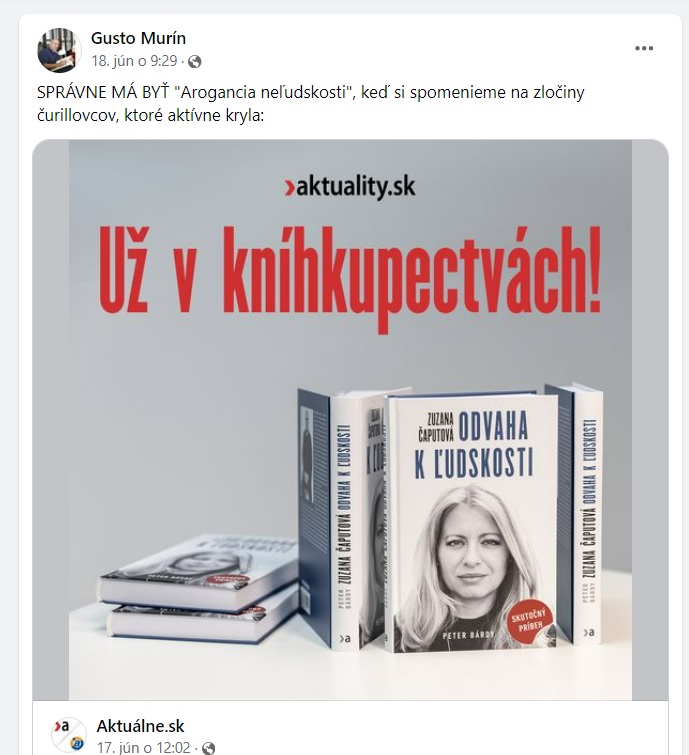689x755 pixels.
Task: Click the Aktuálne.sk page name link
Action: pos(140,726)
